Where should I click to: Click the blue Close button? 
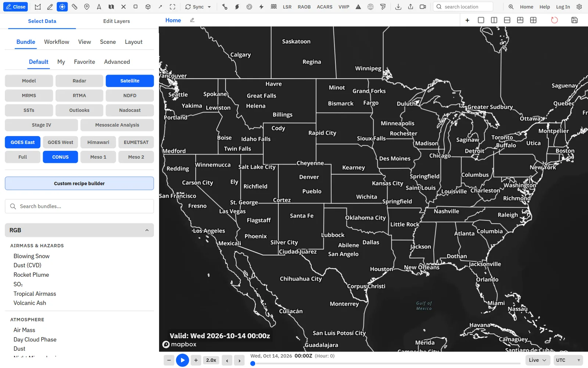tap(16, 7)
